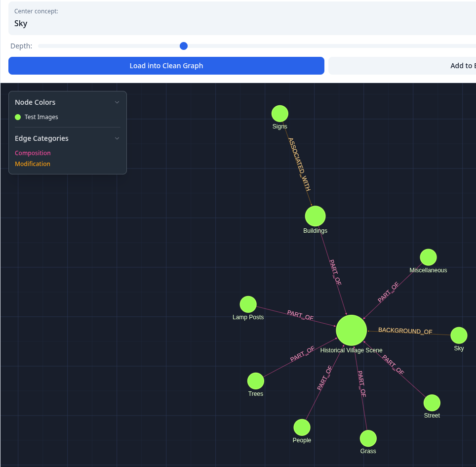Toggle the Composition edge category
Image resolution: width=476 pixels, height=467 pixels.
[x=33, y=153]
